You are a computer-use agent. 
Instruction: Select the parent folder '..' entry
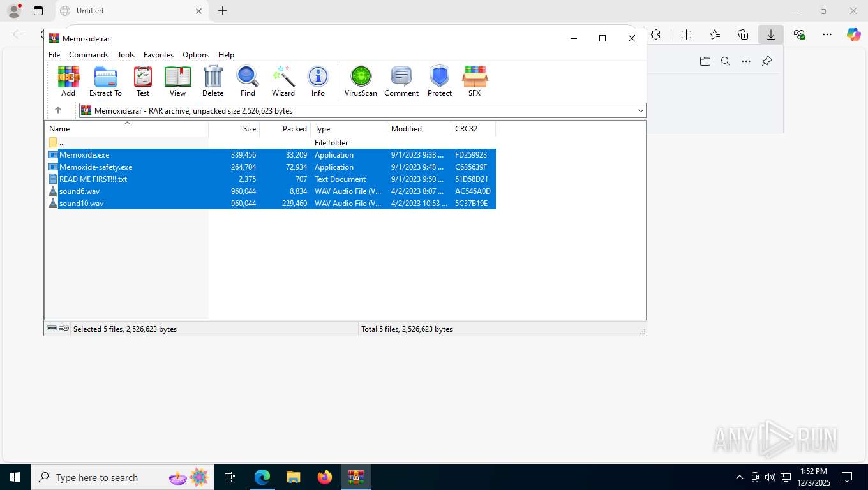coord(271,143)
